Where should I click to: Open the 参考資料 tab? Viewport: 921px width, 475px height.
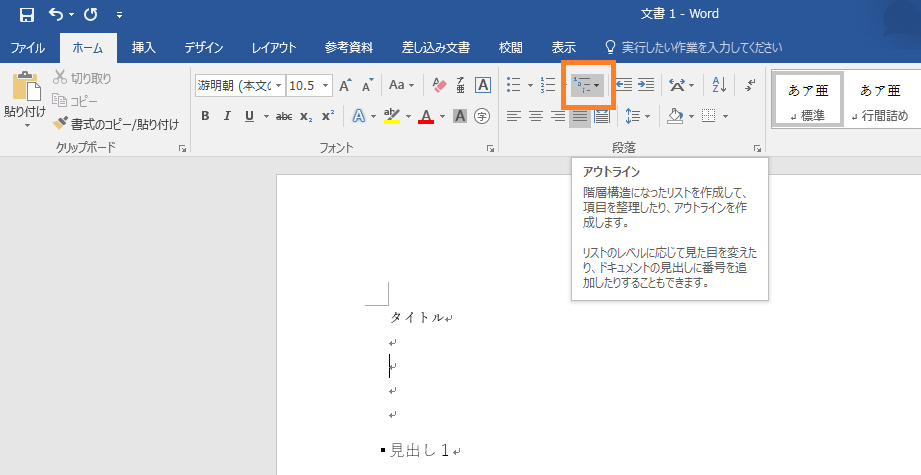(x=349, y=48)
